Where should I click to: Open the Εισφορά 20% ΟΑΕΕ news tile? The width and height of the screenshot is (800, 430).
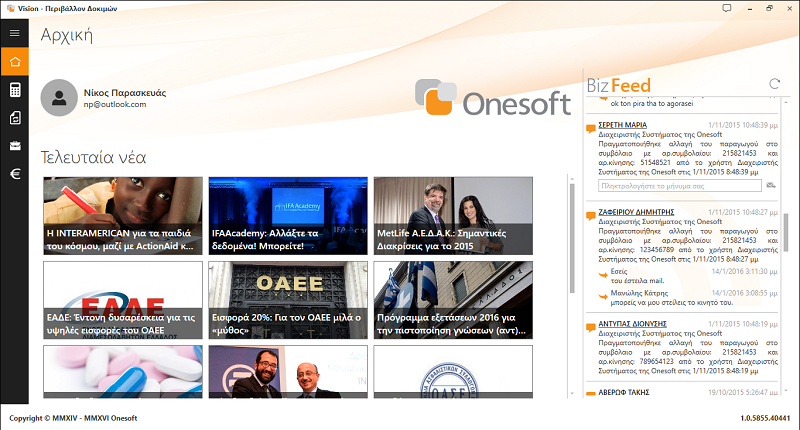click(286, 300)
